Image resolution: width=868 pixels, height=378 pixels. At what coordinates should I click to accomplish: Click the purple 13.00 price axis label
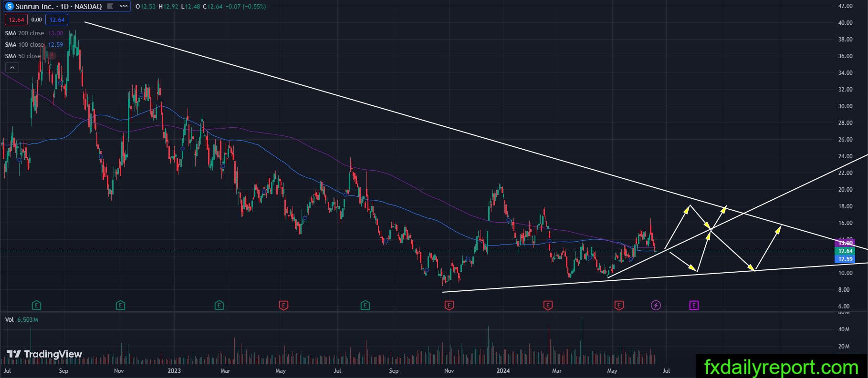845,243
